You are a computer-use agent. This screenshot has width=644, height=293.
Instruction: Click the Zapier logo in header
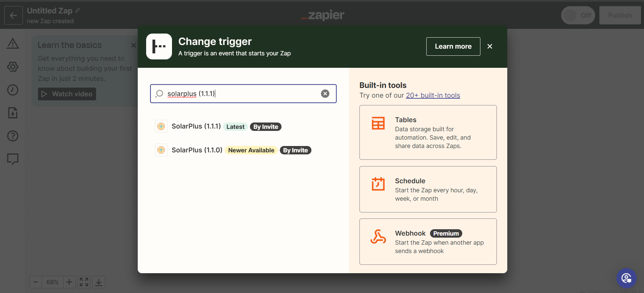coord(323,15)
